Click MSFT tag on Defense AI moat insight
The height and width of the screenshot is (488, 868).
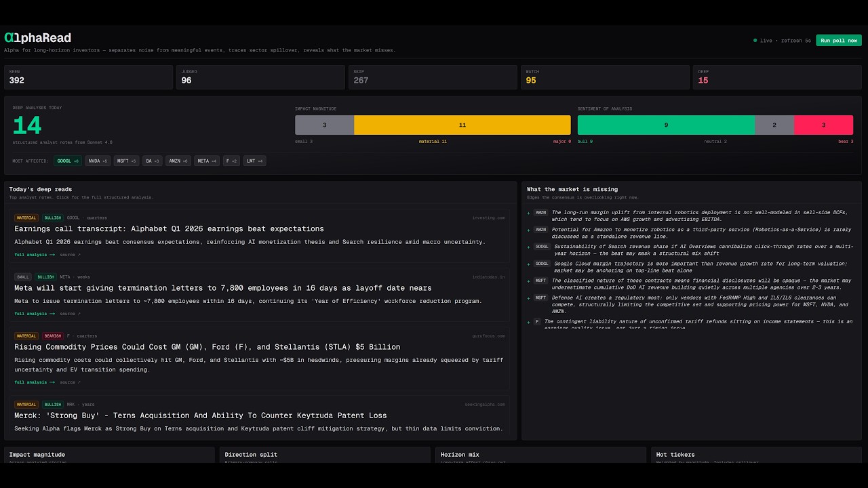tap(540, 298)
